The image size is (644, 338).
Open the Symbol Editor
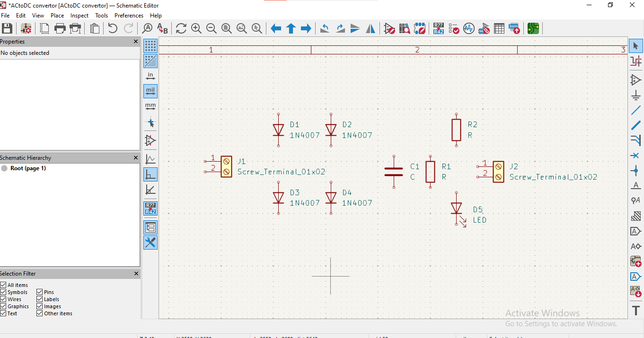pos(389,28)
